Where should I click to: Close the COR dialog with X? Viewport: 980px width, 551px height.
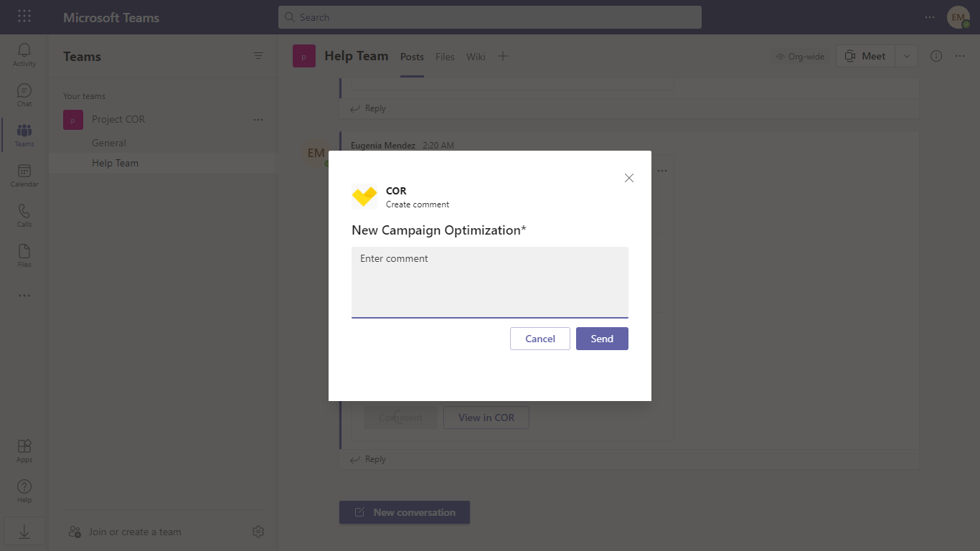629,178
